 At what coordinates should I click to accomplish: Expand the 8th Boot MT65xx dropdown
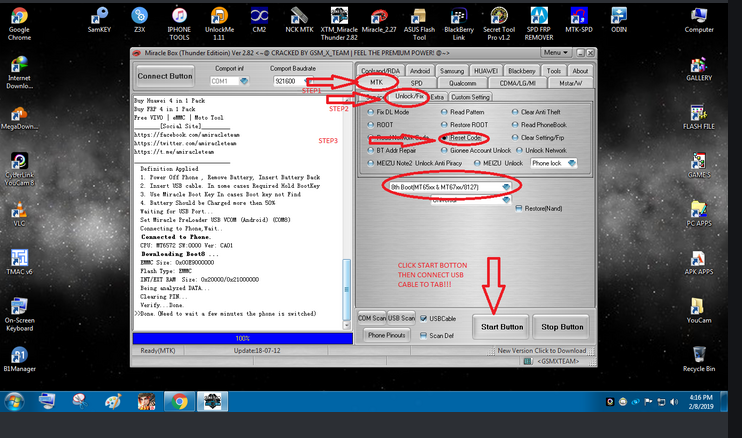506,187
